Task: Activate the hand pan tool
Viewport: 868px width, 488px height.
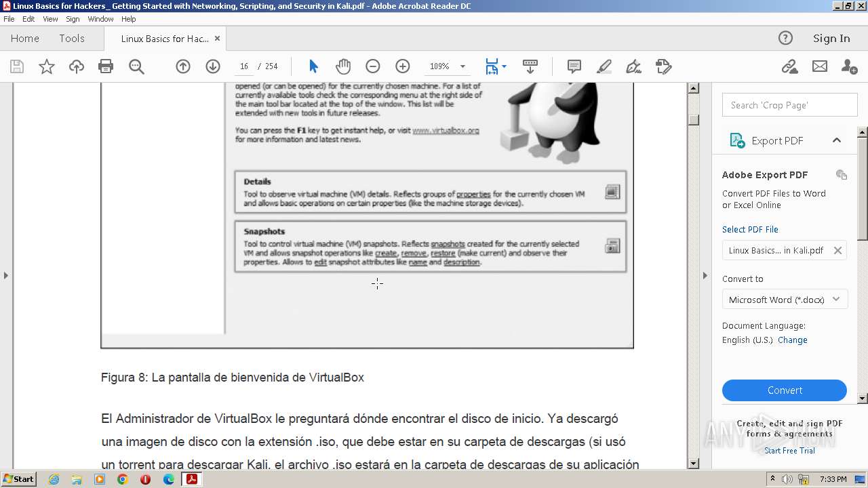Action: tap(343, 66)
